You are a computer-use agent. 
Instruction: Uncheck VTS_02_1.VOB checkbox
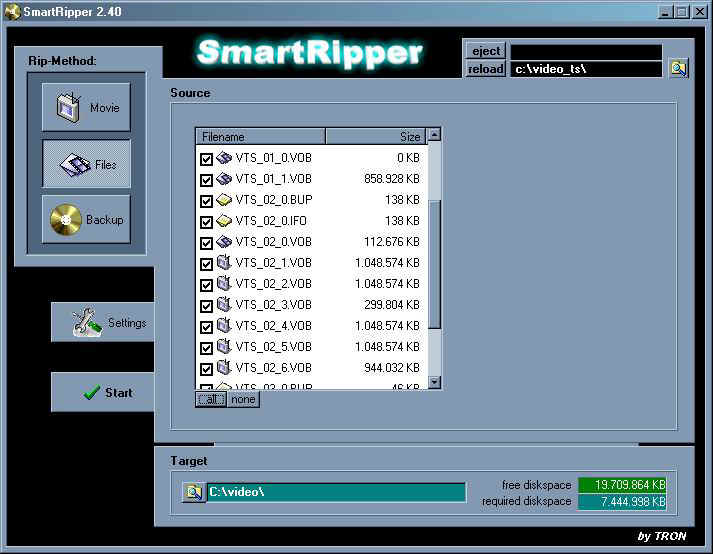click(206, 264)
